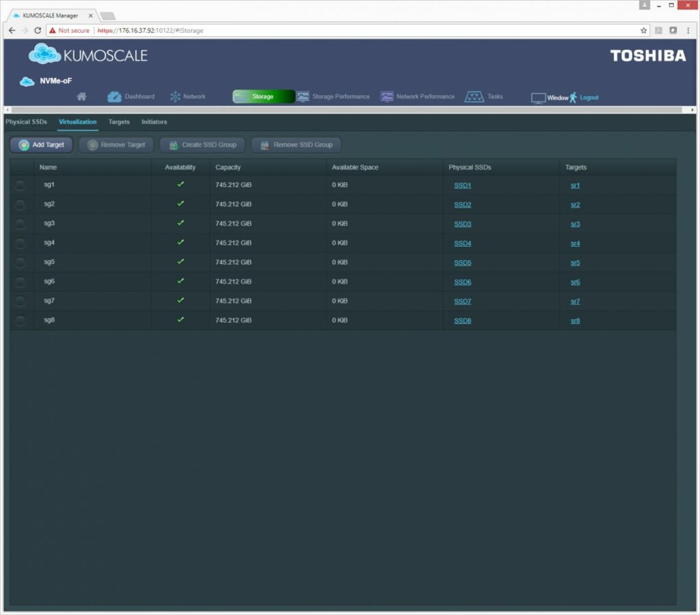Go back in the browser
The height and width of the screenshot is (615, 700).
12,30
